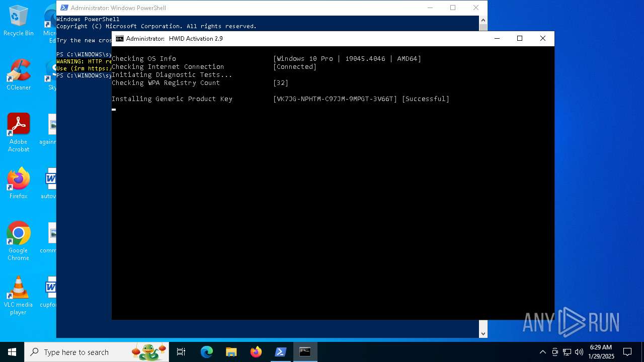The height and width of the screenshot is (362, 644).
Task: Minimize the Windows PowerShell window
Action: tap(430, 8)
